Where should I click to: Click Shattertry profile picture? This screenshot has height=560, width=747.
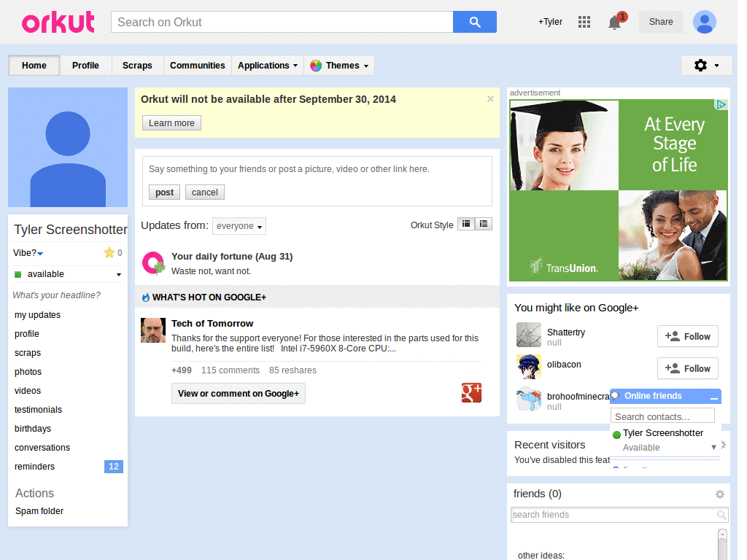[529, 335]
